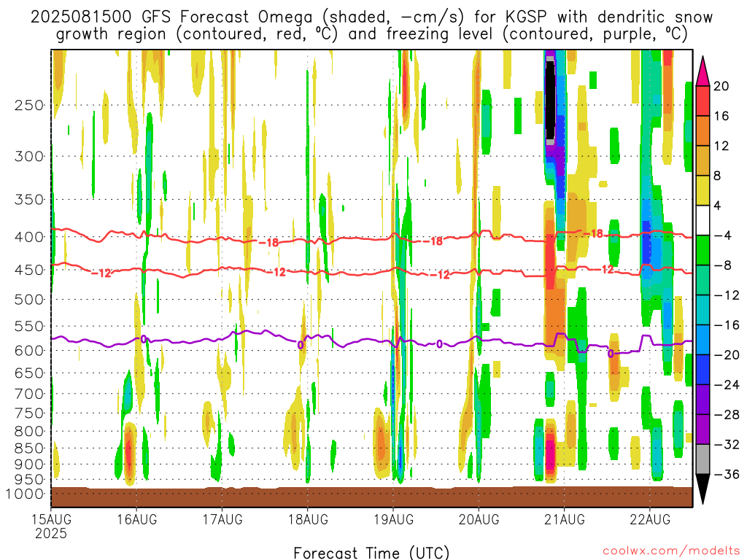Select the 600 pressure level axis label
Screen dimensions: 747x560
[x=29, y=351]
